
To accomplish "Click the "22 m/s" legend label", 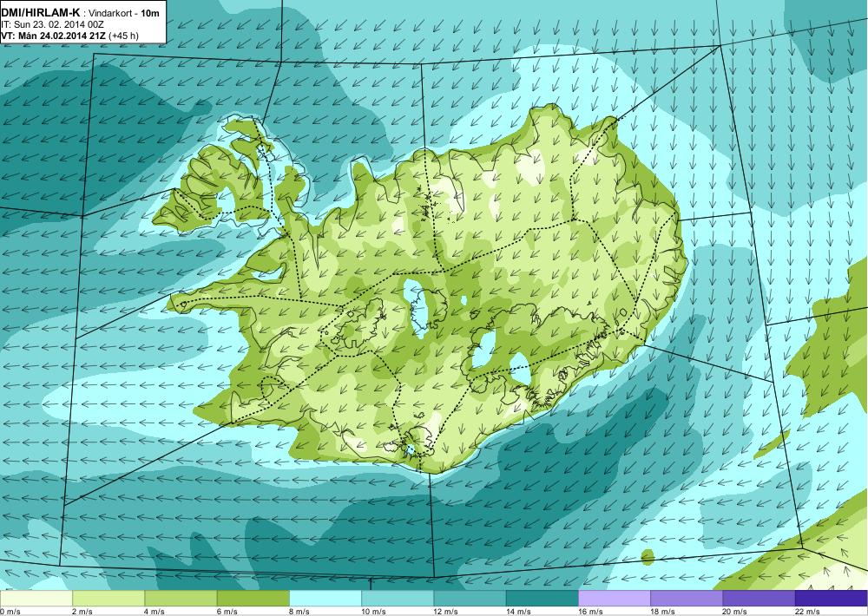I will point(807,612).
